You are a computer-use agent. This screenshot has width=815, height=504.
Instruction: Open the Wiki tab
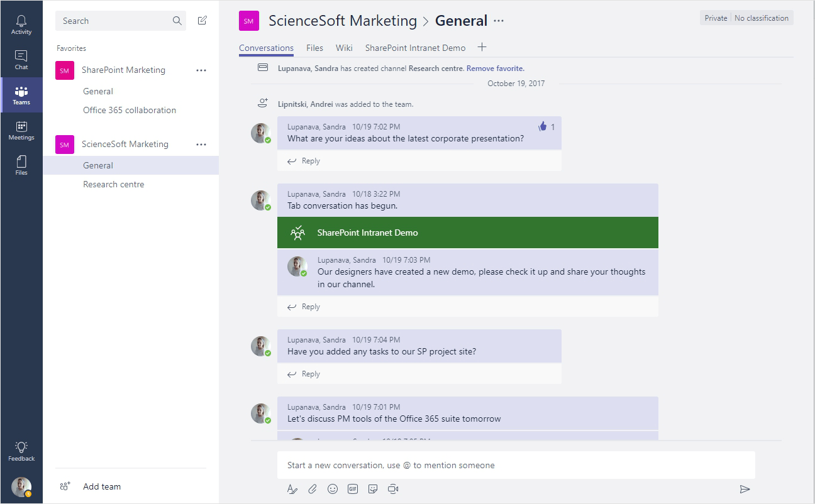coord(344,47)
